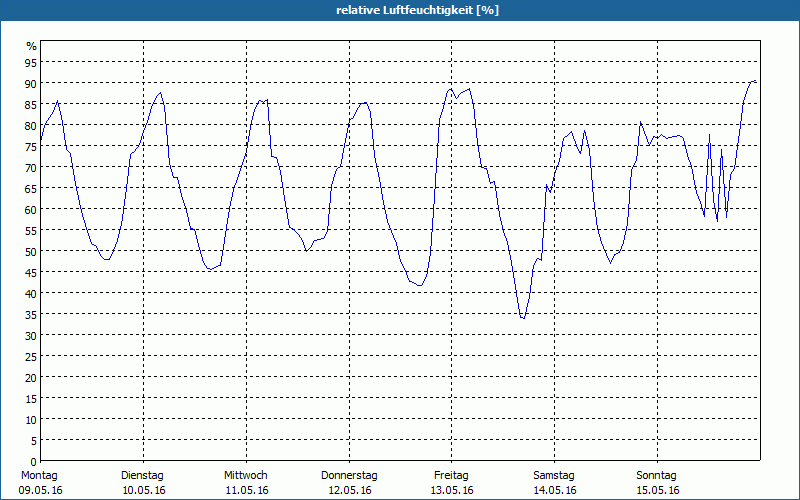This screenshot has height=500, width=800.
Task: Click the y-axis value '80'
Action: pos(31,126)
